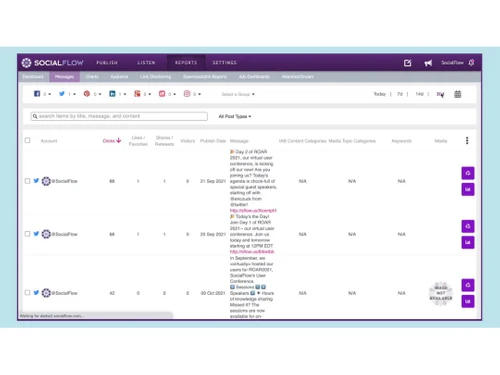Click the Twitter bird icon in the 09 Oct 2021 row
The image size is (500, 375).
(36, 293)
